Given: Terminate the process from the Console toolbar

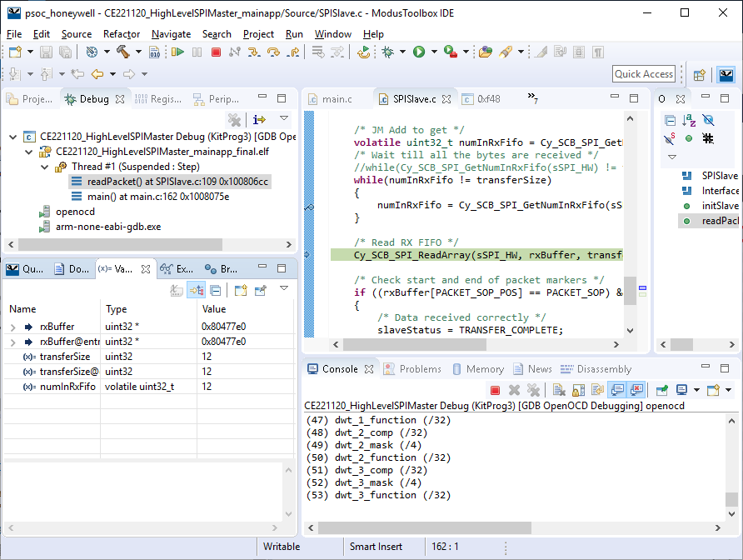Looking at the screenshot, I should pos(495,390).
